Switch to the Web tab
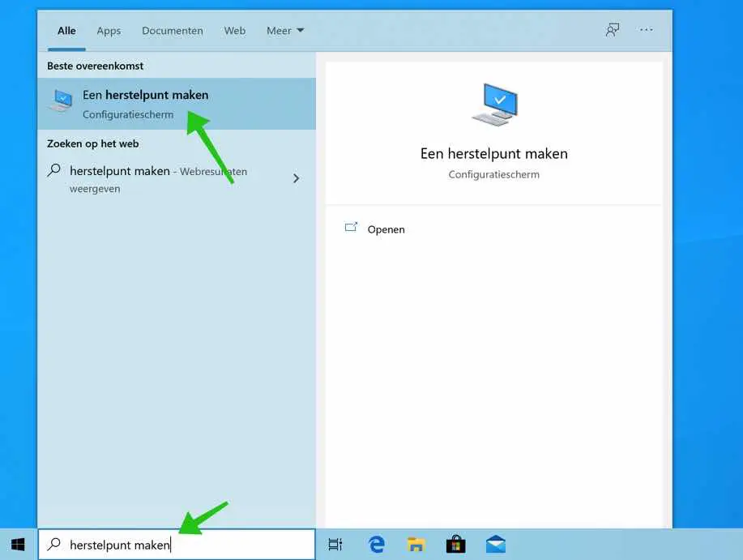Viewport: 743px width, 560px height. point(234,31)
